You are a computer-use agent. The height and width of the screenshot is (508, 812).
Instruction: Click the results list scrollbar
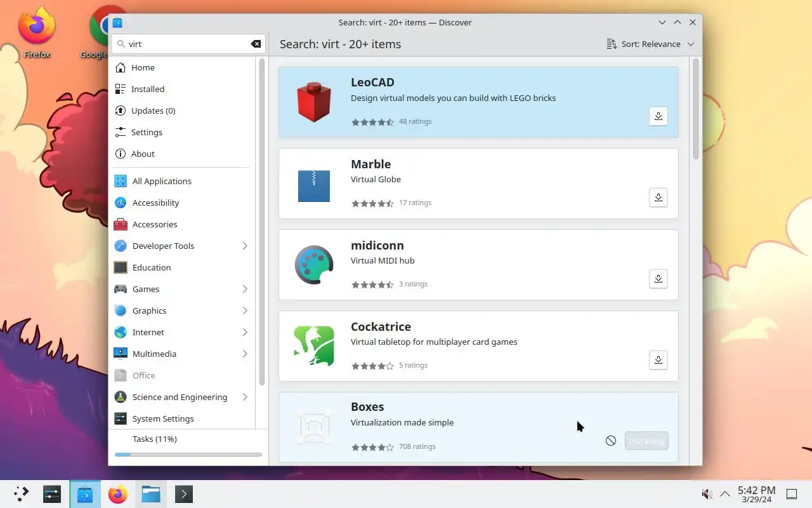(695, 109)
